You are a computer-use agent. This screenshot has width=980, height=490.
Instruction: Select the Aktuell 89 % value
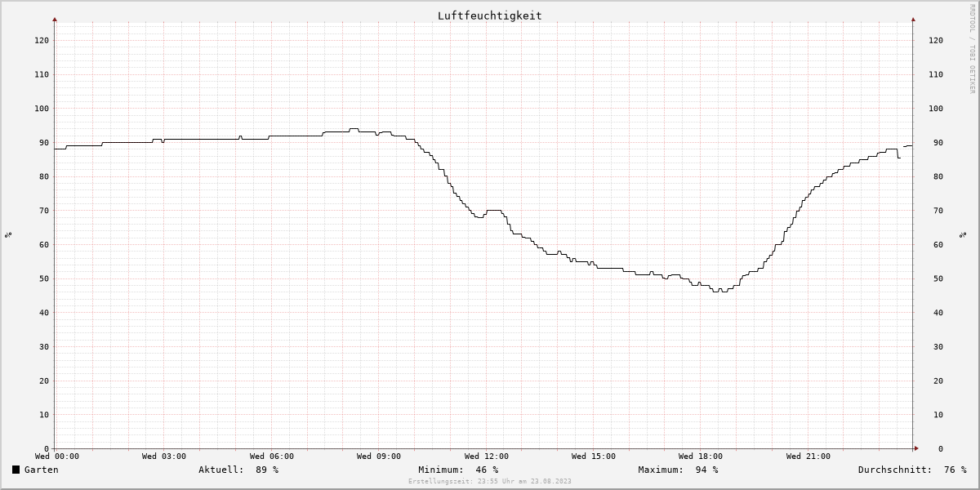[x=267, y=470]
